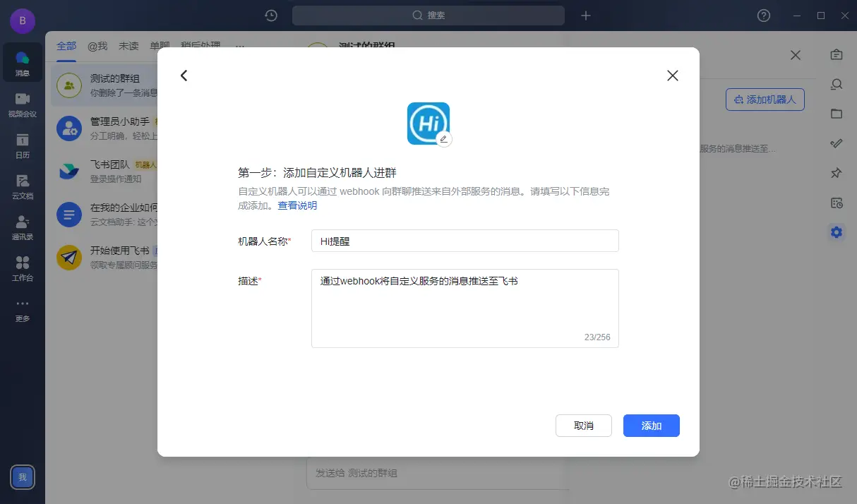Open the Calendar in sidebar
The height and width of the screenshot is (504, 857).
(x=23, y=145)
